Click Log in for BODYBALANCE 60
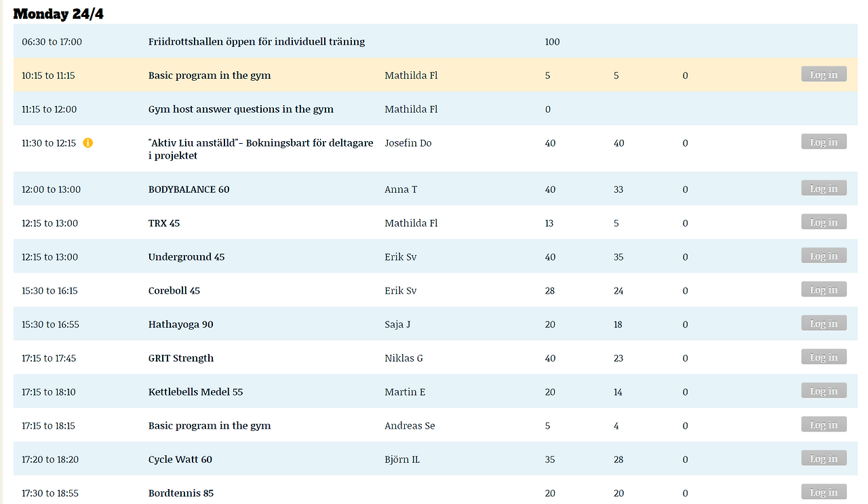The width and height of the screenshot is (868, 504). (823, 188)
